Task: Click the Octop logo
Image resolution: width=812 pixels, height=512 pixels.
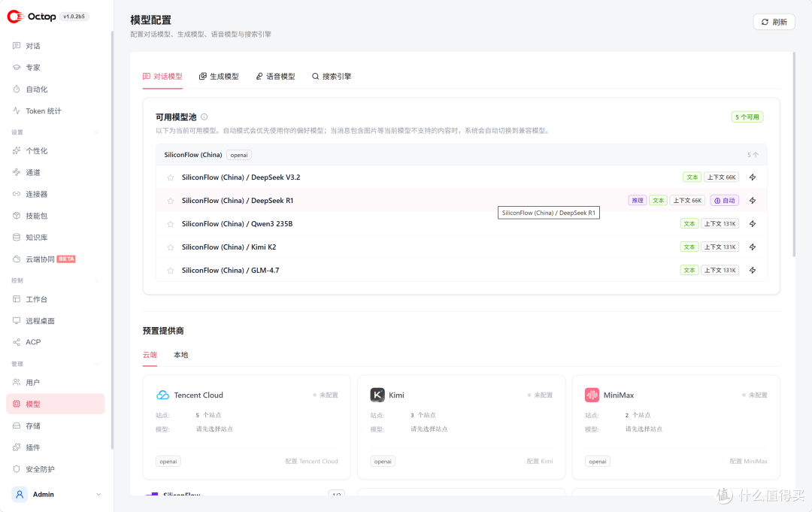Action: pos(32,17)
